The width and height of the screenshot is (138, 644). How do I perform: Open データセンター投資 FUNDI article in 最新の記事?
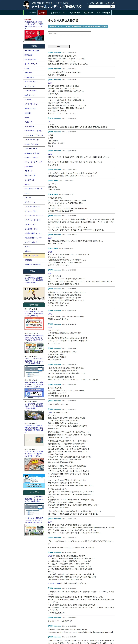[x=34, y=338]
